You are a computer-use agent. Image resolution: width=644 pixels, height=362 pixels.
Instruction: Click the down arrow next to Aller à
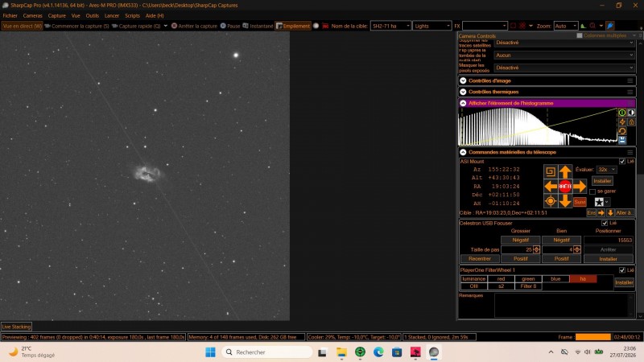tap(610, 212)
